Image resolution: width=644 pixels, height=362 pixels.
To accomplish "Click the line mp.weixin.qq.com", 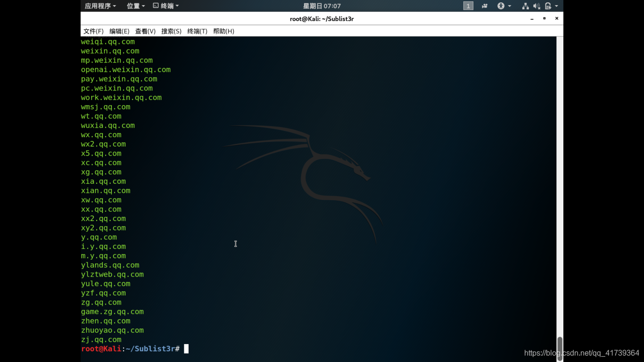I will click(117, 60).
